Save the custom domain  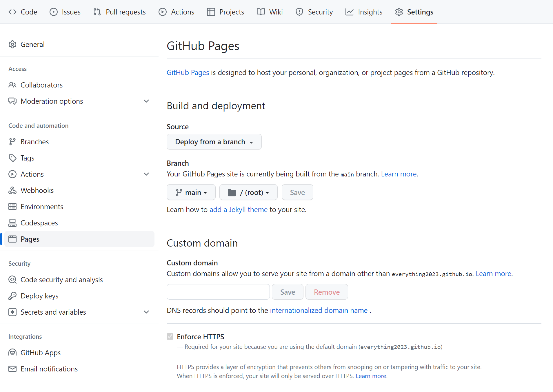(x=288, y=292)
